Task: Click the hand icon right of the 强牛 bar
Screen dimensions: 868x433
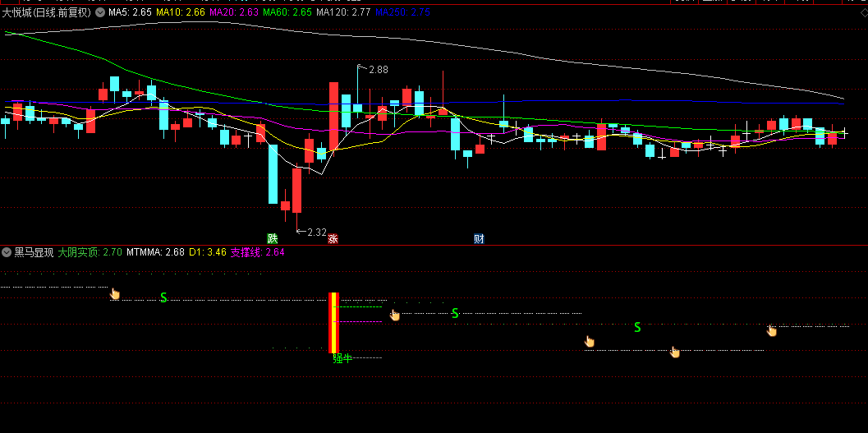Action: 395,315
